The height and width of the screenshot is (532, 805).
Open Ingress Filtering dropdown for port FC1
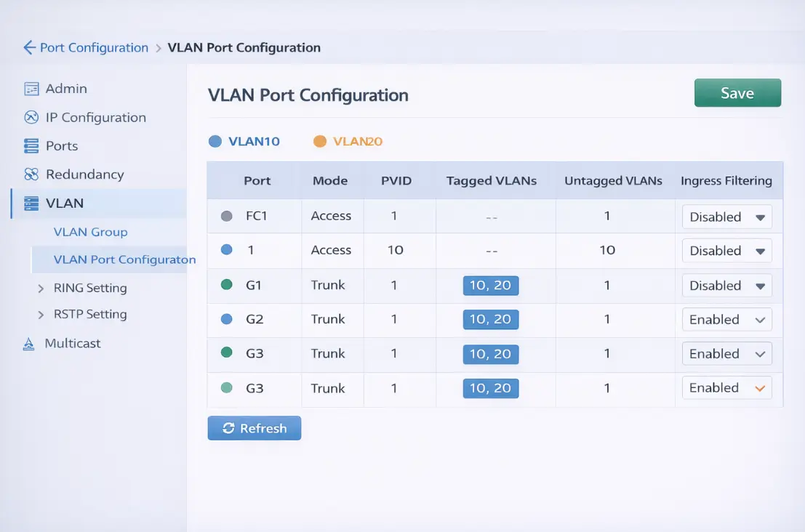(726, 217)
